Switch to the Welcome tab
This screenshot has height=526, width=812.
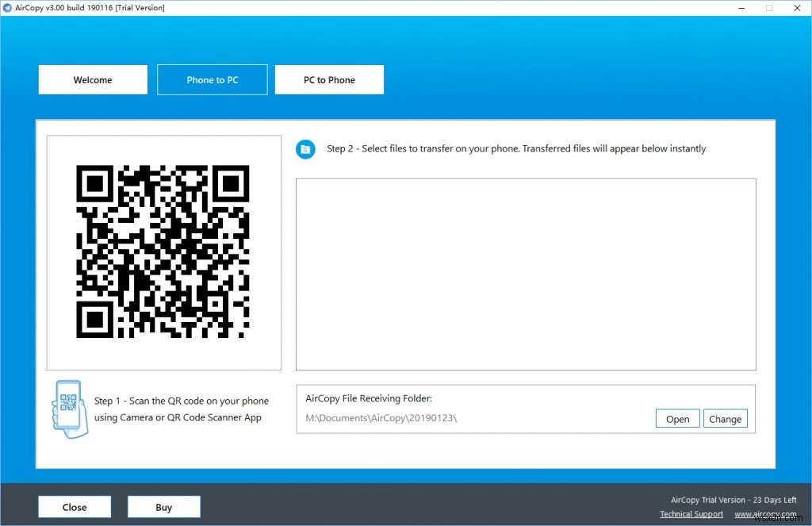pyautogui.click(x=92, y=79)
